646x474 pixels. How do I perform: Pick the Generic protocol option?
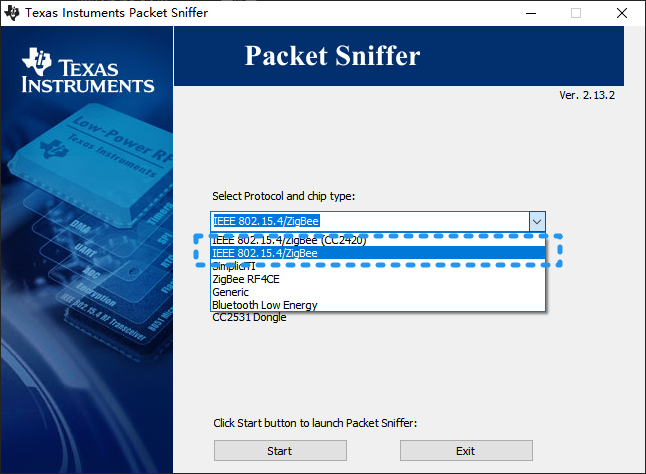click(x=378, y=292)
